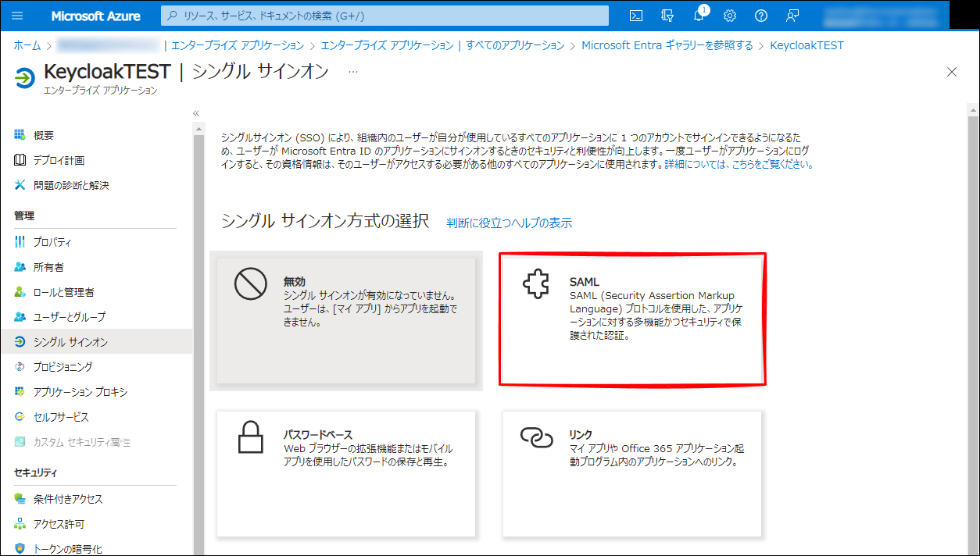Pick the リンク sign-on method card
This screenshot has width=980, height=556.
click(x=631, y=473)
